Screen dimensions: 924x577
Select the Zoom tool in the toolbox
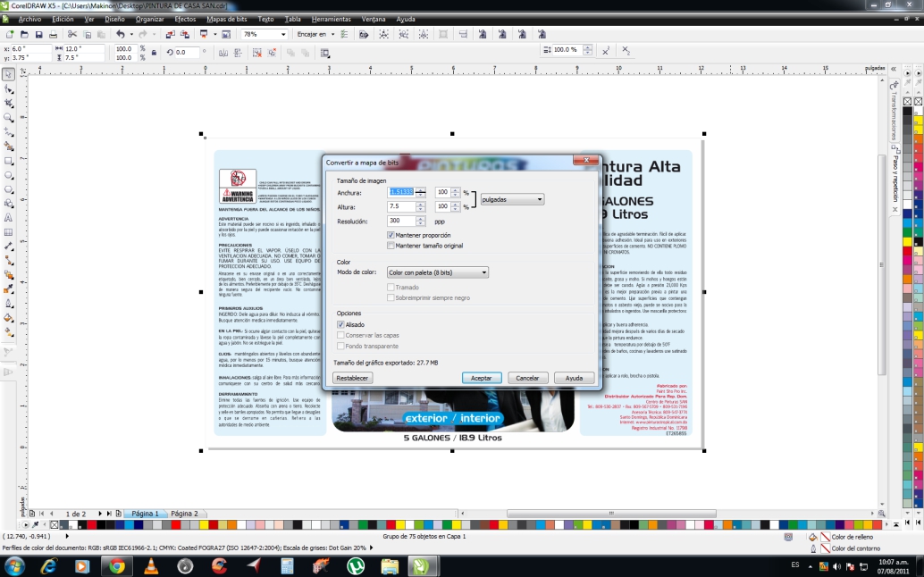(9, 117)
